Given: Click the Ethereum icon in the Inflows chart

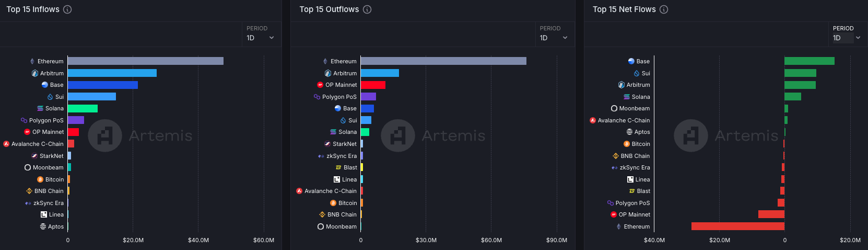Looking at the screenshot, I should 32,61.
